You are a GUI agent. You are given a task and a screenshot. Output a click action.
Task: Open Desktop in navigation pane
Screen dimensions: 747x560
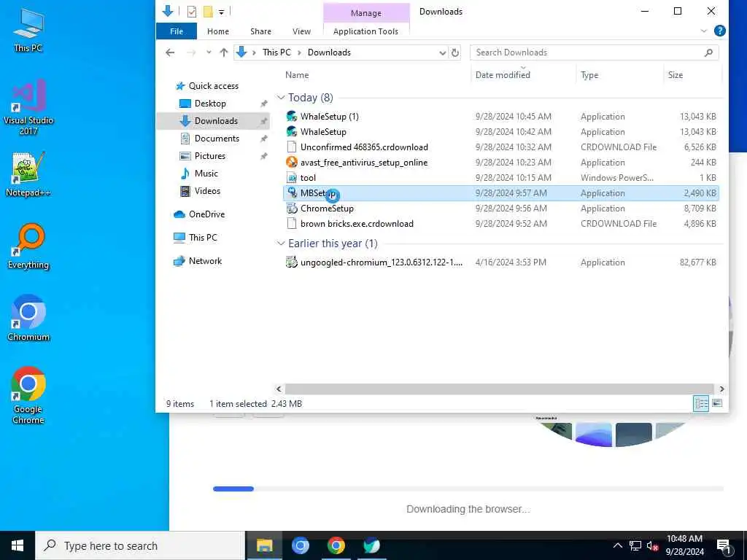click(210, 104)
